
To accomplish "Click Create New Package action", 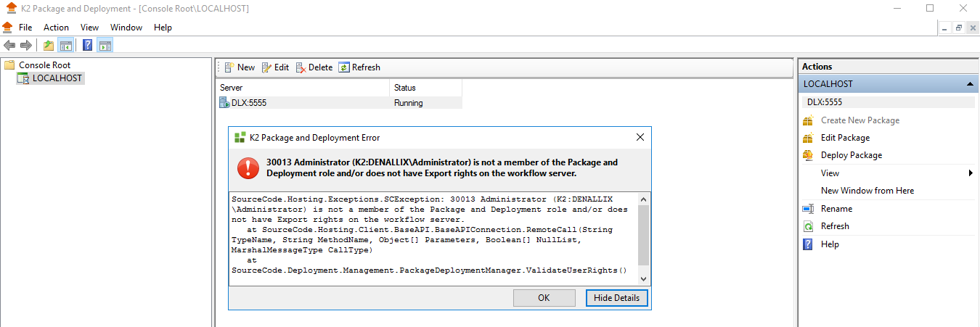I will (860, 120).
